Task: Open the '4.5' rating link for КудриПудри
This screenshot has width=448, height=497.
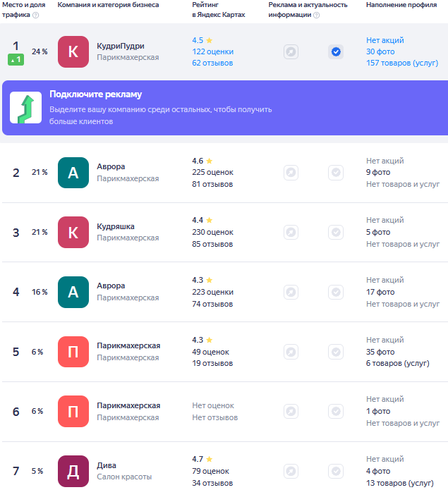Action: (202, 40)
